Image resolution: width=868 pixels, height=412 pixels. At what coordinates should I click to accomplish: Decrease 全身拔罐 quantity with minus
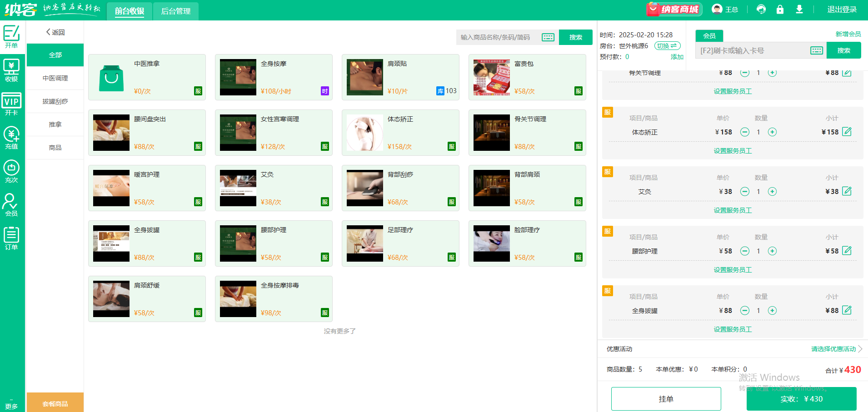coord(745,311)
